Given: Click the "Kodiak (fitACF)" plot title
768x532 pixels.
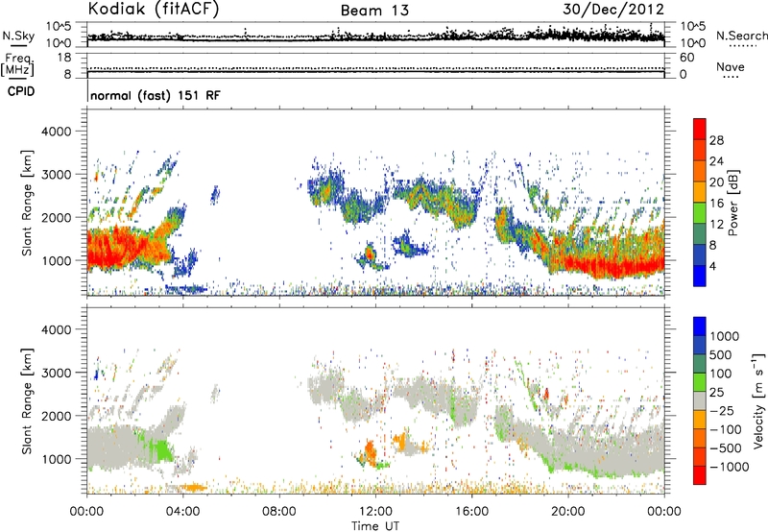Looking at the screenshot, I should pos(154,9).
